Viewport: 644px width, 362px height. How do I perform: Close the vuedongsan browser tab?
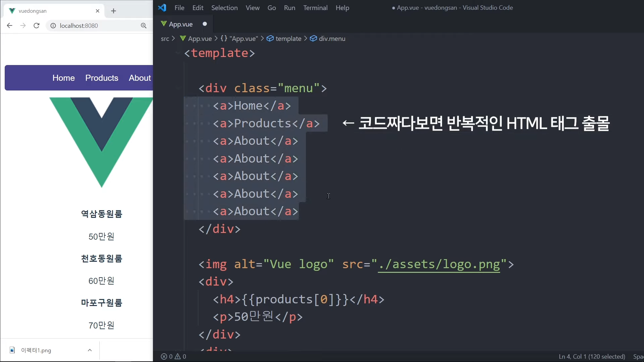tap(98, 11)
